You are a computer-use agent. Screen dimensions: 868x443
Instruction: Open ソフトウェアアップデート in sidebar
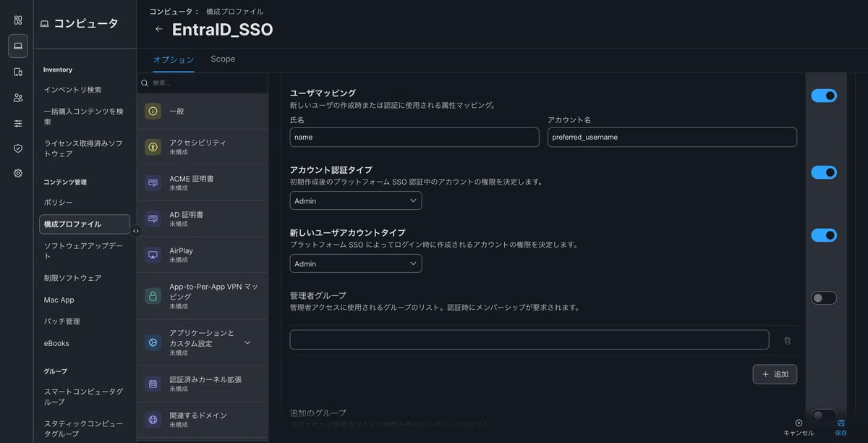pos(83,251)
